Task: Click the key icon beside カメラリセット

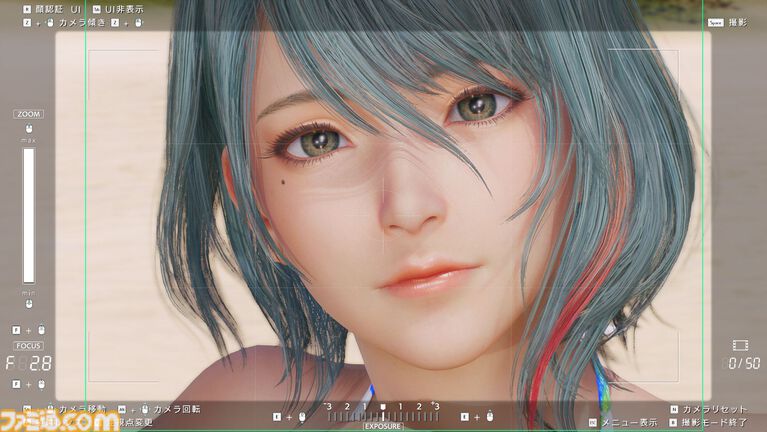Action: pyautogui.click(x=674, y=409)
